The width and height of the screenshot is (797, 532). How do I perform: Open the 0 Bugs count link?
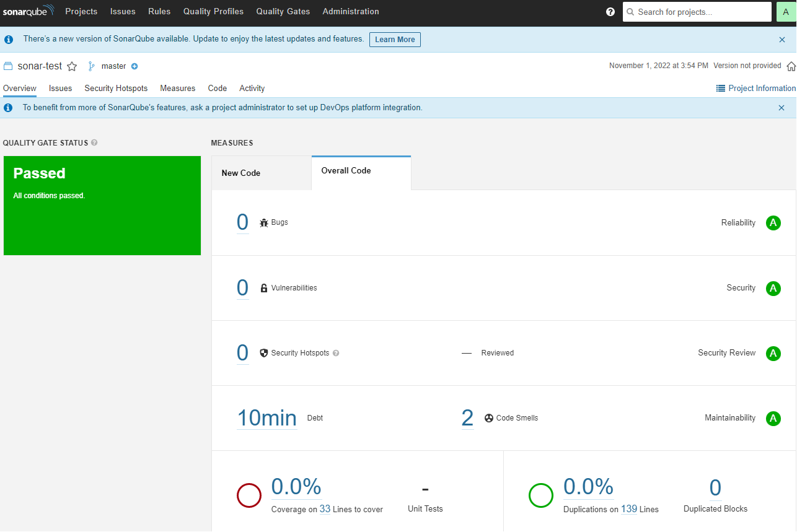[x=242, y=222]
